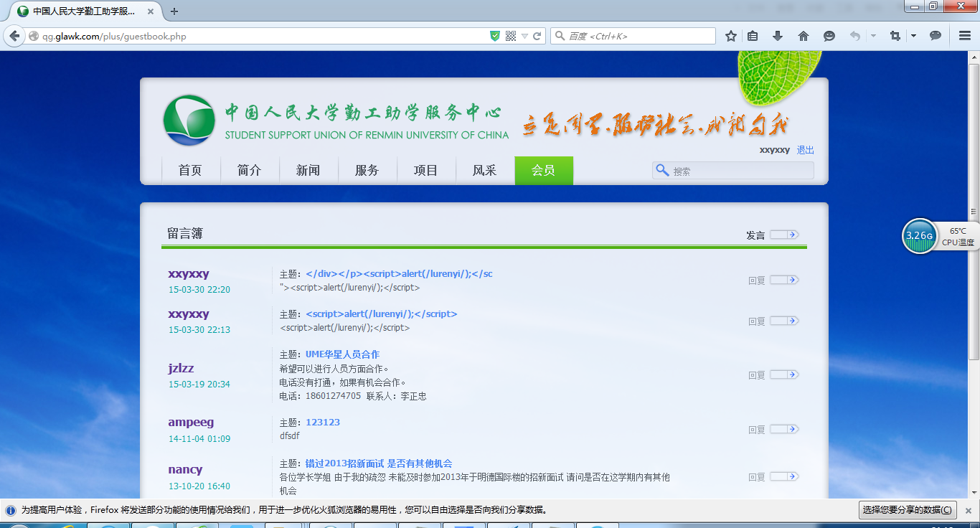
Task: Open the chat bubble toolbar icon
Action: [936, 36]
